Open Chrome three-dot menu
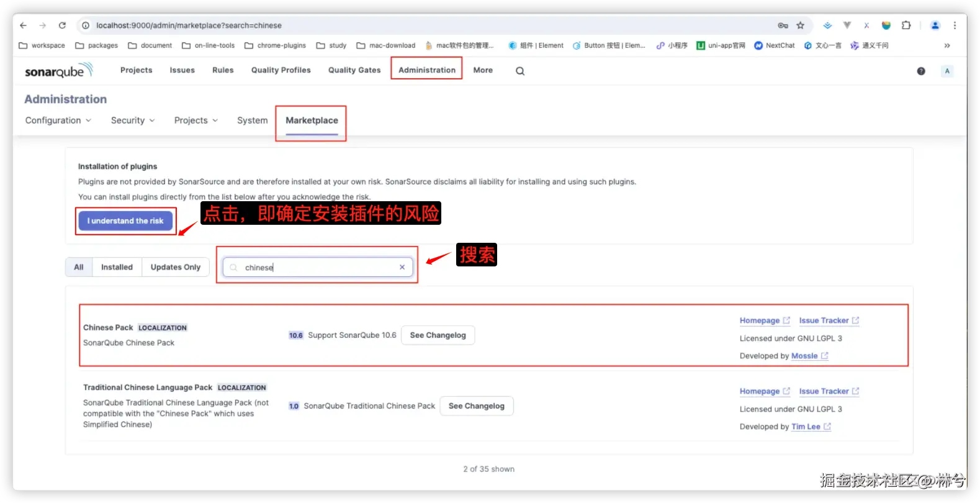This screenshot has height=503, width=980. coord(955,25)
